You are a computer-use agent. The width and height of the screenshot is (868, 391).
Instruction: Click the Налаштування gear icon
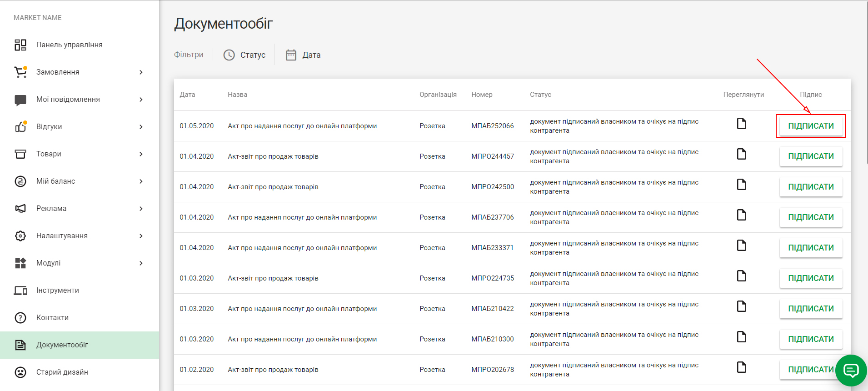tap(20, 236)
